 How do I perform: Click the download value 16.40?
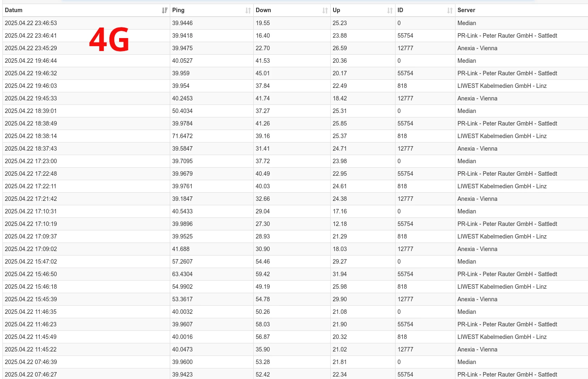(263, 36)
